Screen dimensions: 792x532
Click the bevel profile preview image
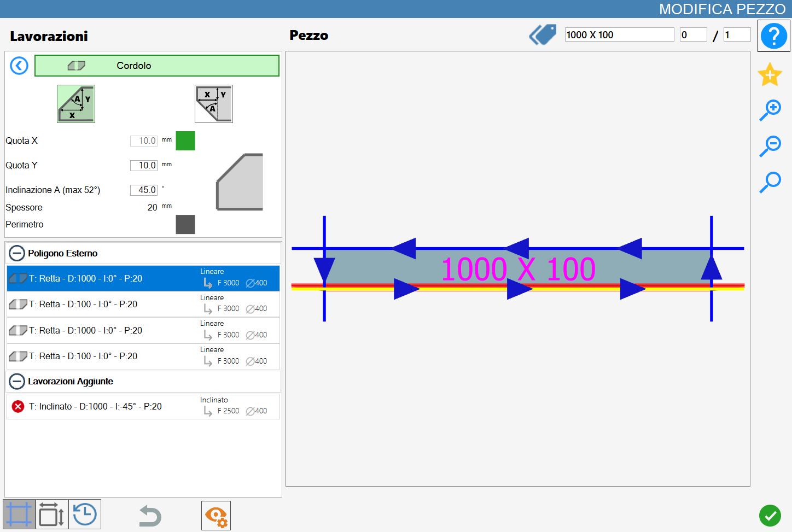240,182
